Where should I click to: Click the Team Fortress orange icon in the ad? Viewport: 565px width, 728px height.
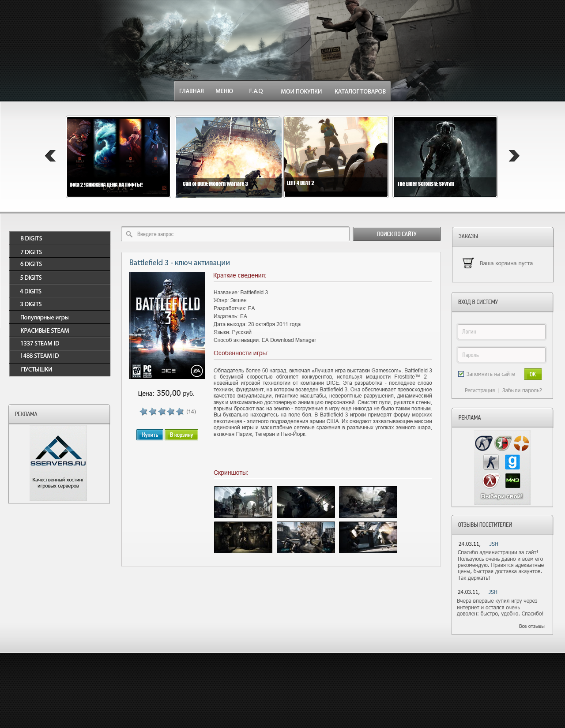point(521,443)
